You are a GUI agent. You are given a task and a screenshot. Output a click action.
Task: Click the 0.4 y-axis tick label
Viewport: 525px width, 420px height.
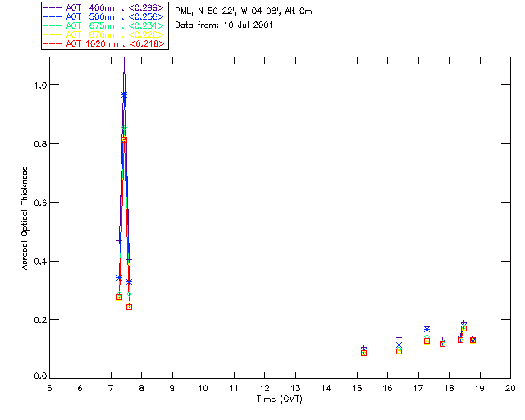point(40,261)
